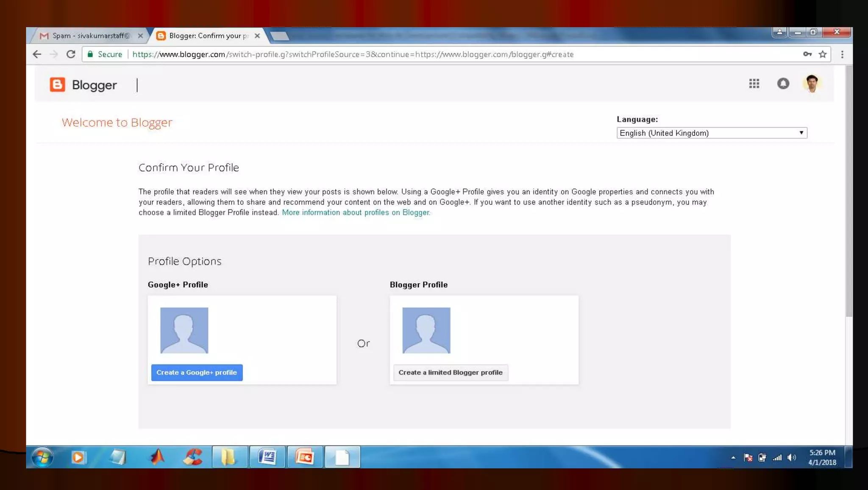This screenshot has height=490, width=868.
Task: Open the account profile picture menu
Action: (x=812, y=84)
